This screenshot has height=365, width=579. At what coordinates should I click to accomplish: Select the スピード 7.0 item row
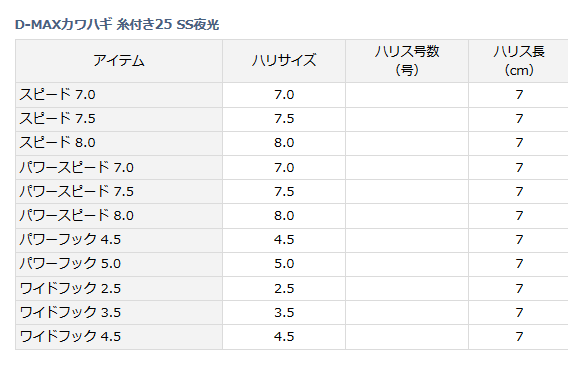pos(292,95)
